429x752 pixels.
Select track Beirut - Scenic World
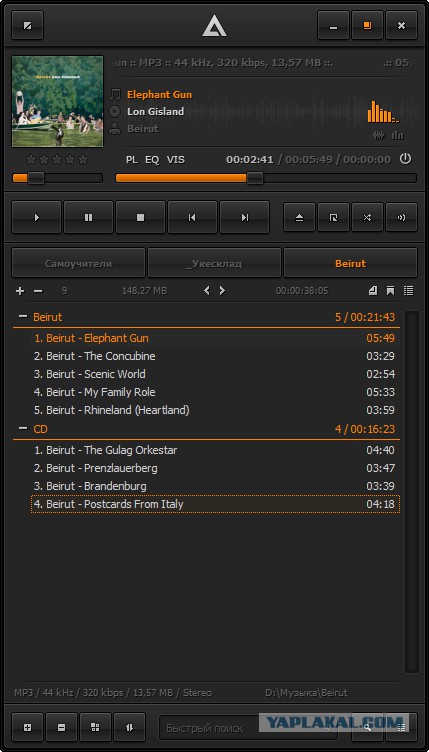point(215,374)
